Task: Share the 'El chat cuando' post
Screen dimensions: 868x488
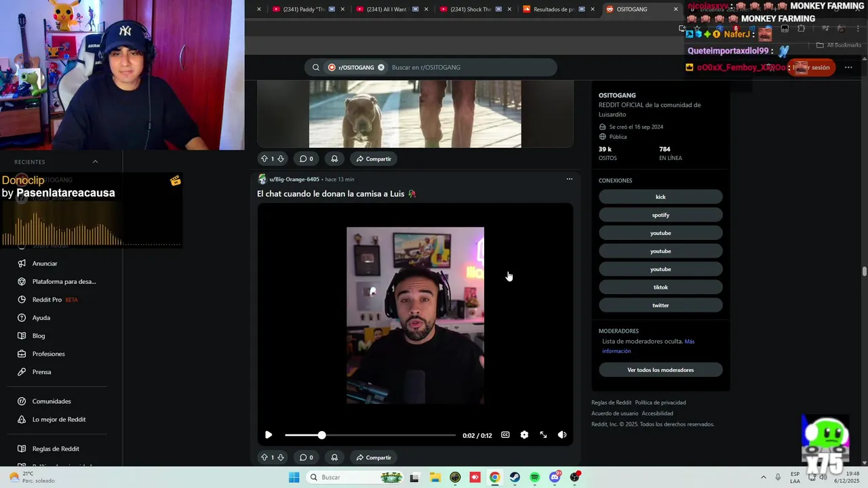Action: pos(374,457)
